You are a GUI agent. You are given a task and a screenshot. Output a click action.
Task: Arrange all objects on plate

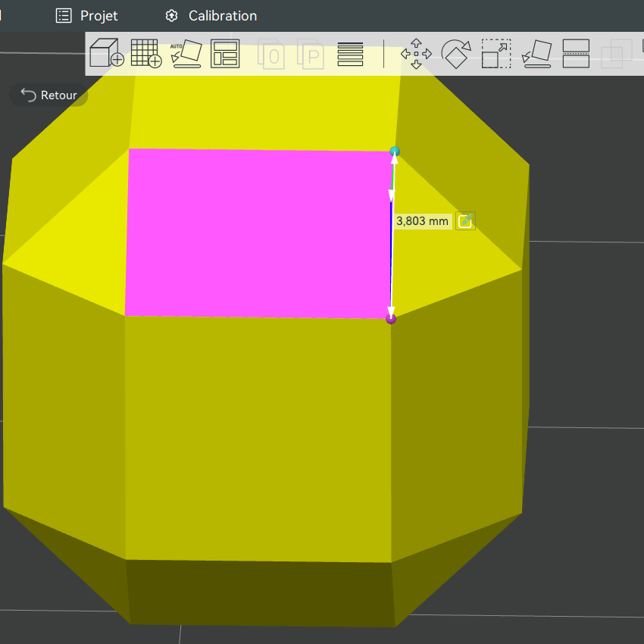[225, 53]
